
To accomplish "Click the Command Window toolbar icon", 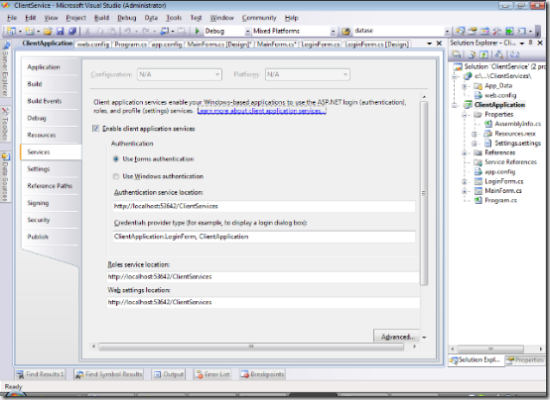I will click(522, 31).
